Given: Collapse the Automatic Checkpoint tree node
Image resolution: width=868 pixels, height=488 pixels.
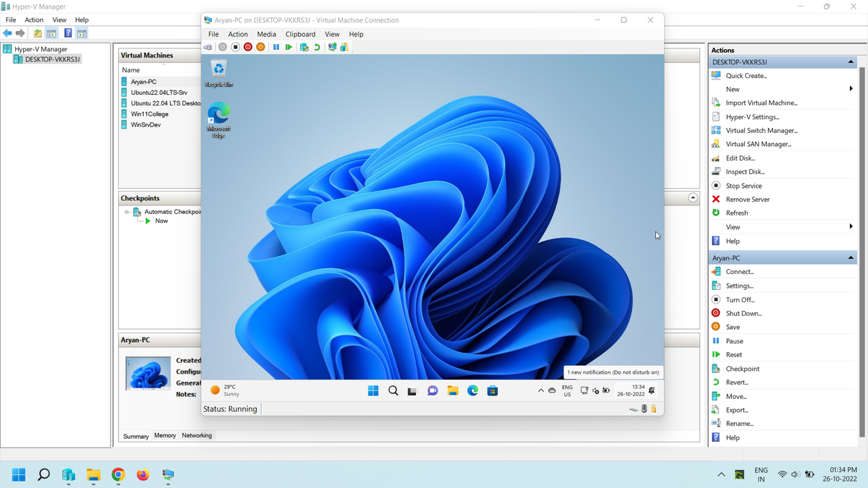Looking at the screenshot, I should (127, 212).
